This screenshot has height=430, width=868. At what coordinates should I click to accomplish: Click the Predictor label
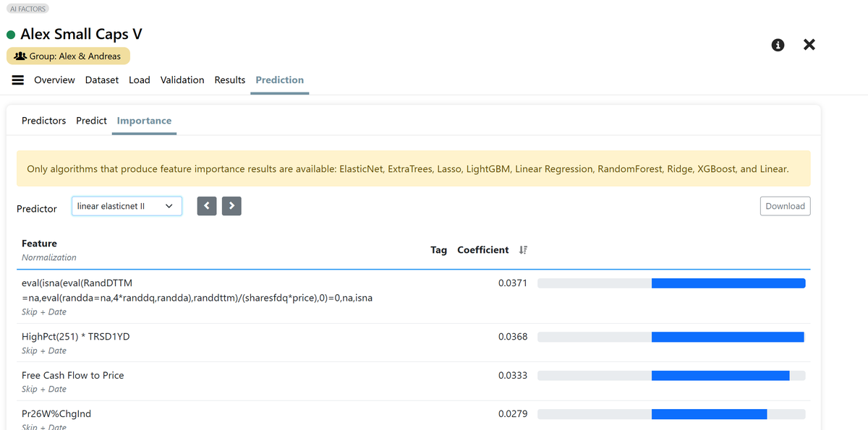coord(37,209)
